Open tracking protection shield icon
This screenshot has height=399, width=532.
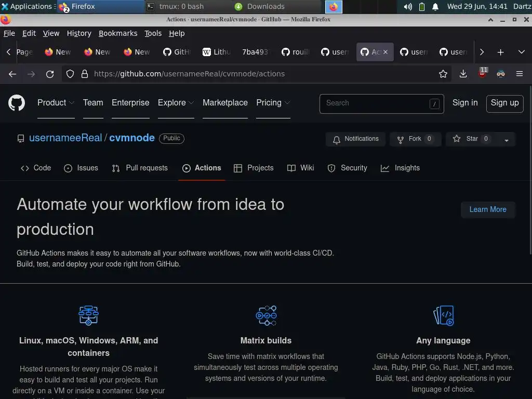[70, 74]
